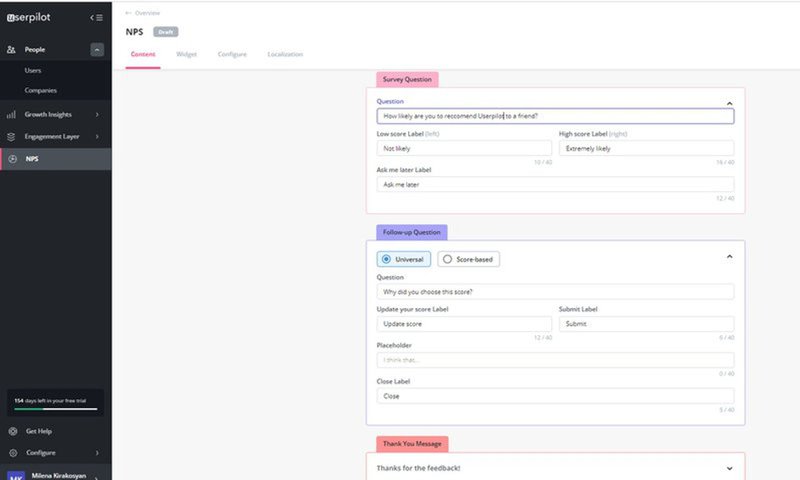800x480 pixels.
Task: Open the Configure tab
Action: pos(232,54)
